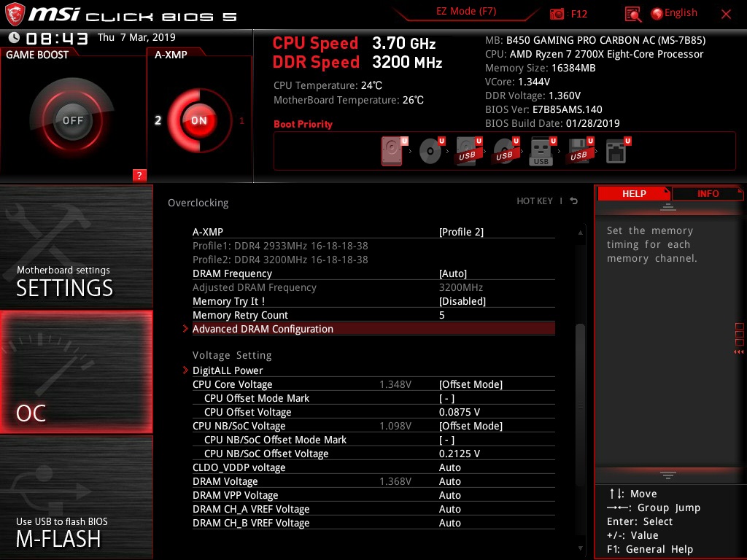This screenshot has height=560, width=747.
Task: Select the USB key boot priority icon
Action: (541, 149)
